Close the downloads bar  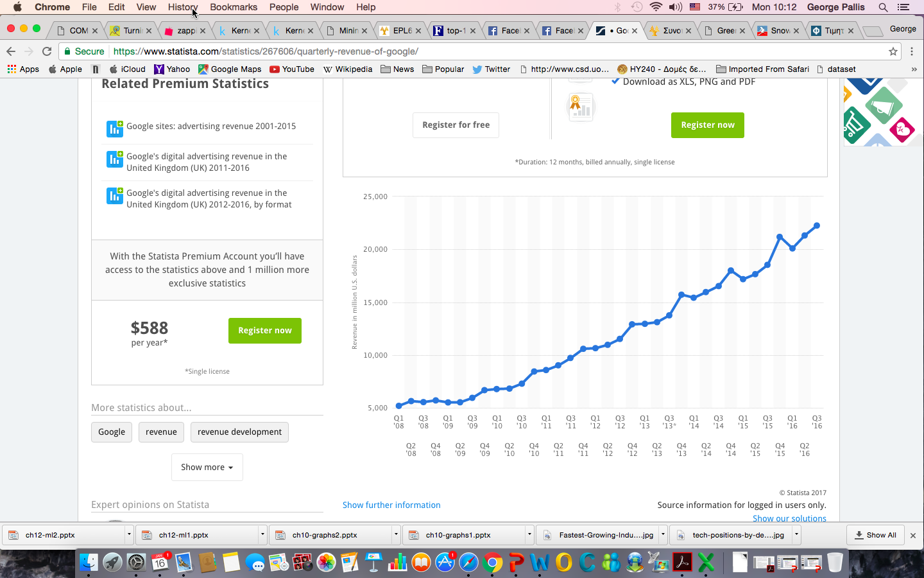point(913,535)
